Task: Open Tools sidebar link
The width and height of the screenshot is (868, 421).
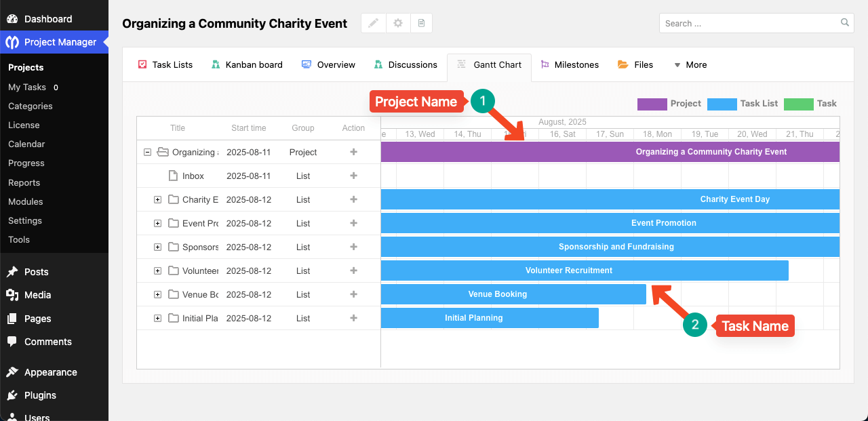Action: (19, 239)
